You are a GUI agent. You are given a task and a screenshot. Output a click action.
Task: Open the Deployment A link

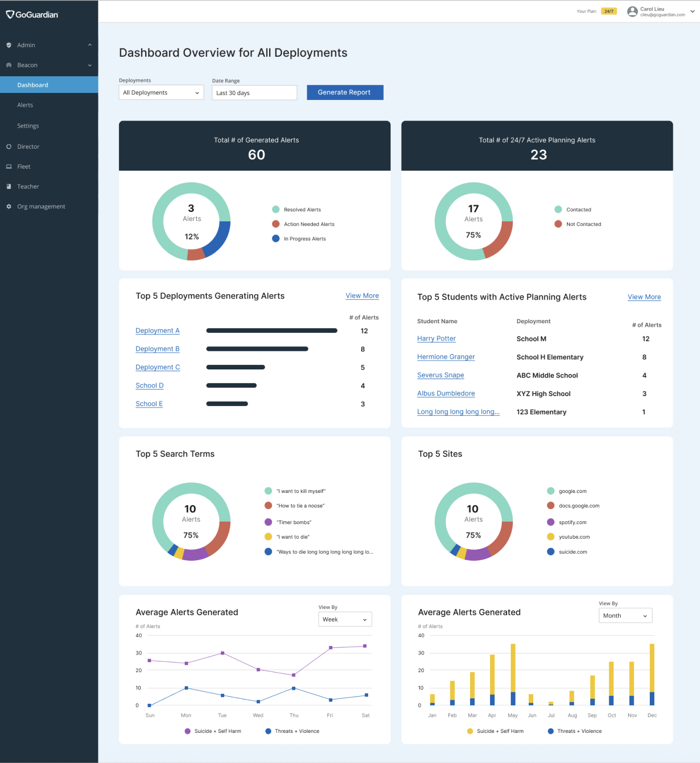pos(158,331)
